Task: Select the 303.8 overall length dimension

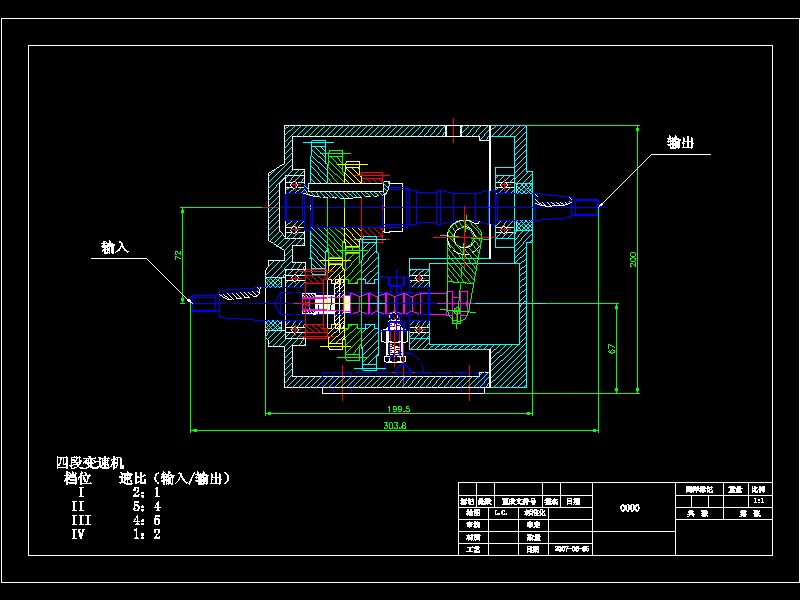Action: click(x=395, y=426)
